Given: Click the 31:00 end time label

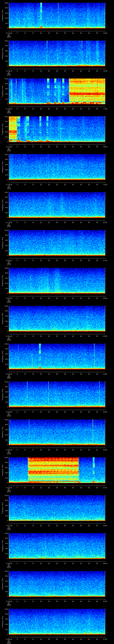Looking at the screenshot, I should pyautogui.click(x=105, y=639).
